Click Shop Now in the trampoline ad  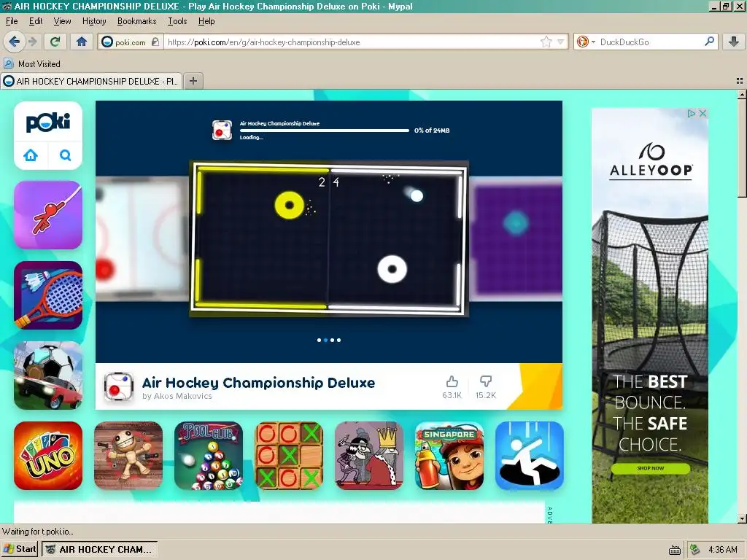tap(650, 468)
